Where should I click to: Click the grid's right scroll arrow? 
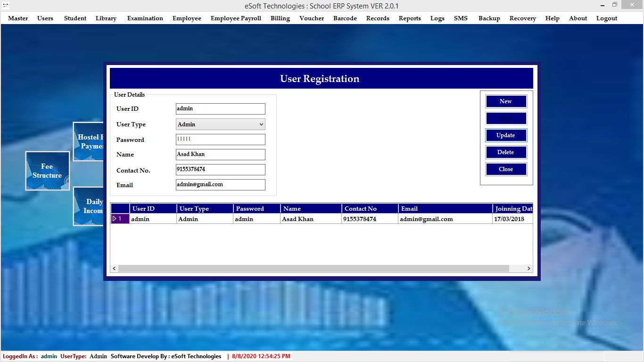(x=529, y=268)
